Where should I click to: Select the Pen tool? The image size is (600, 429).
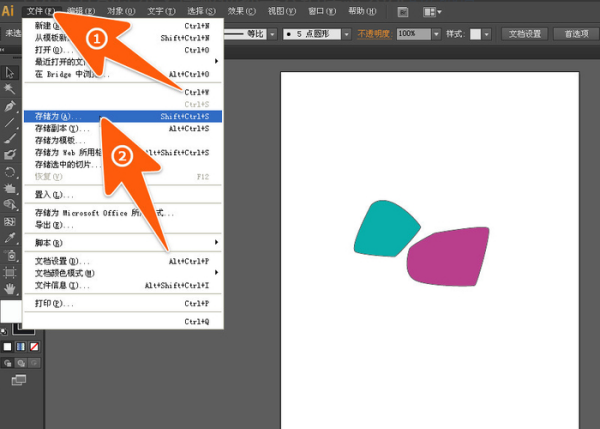pos(10,106)
